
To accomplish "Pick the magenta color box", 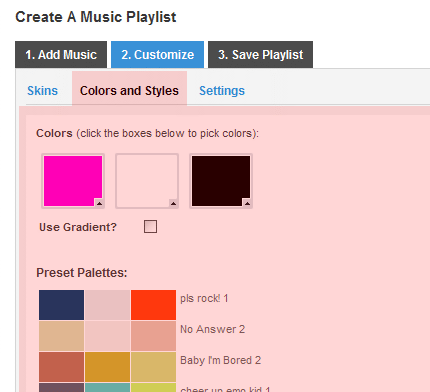I will click(x=73, y=181).
